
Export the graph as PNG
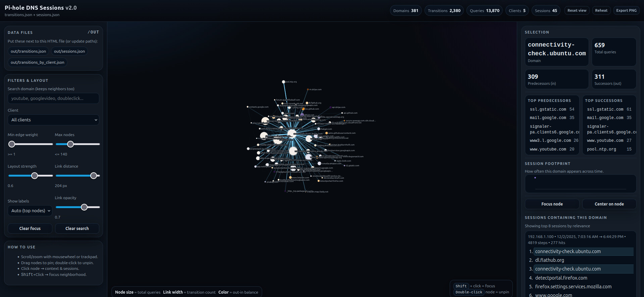[626, 10]
